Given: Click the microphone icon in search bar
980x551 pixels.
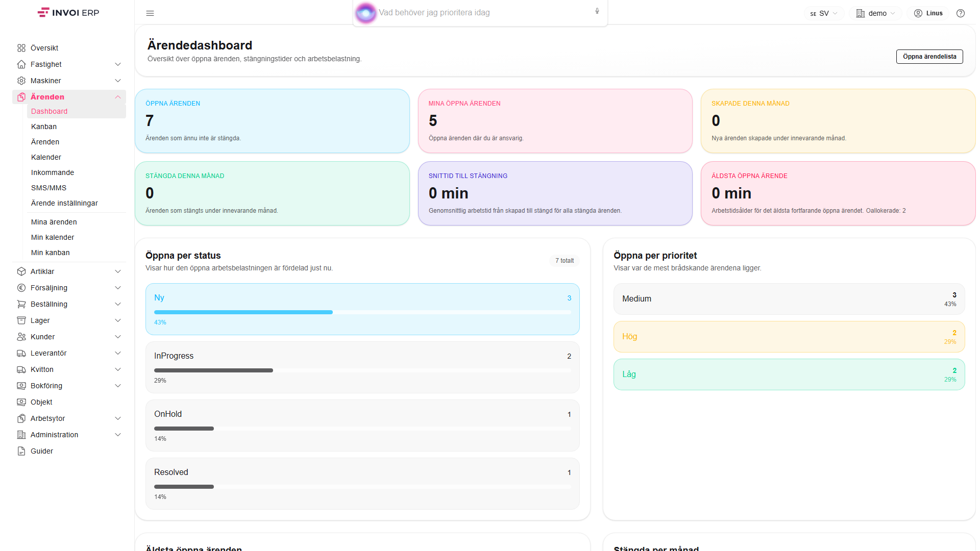Looking at the screenshot, I should (597, 11).
